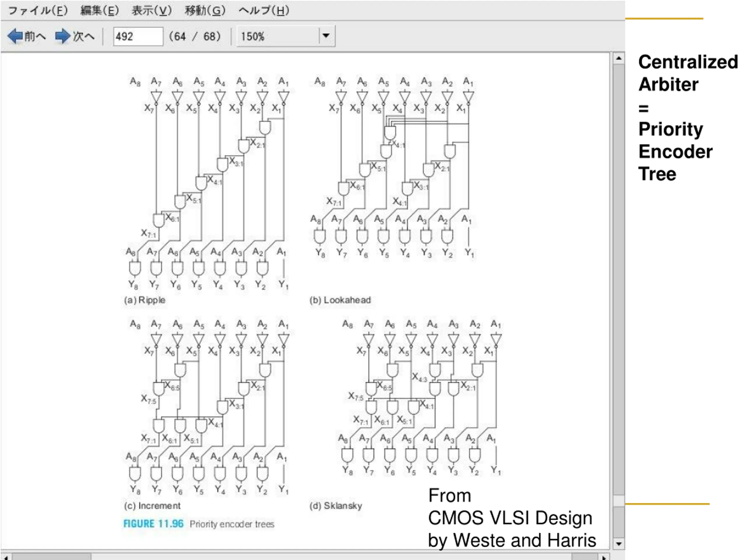Open the 移動(G) menu
747x560 pixels.
click(x=205, y=11)
